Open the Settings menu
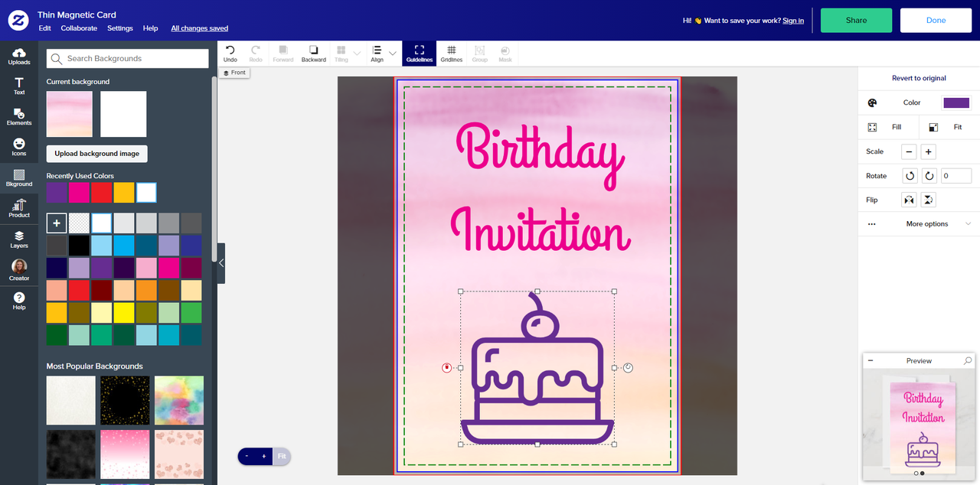This screenshot has width=980, height=485. [x=120, y=28]
